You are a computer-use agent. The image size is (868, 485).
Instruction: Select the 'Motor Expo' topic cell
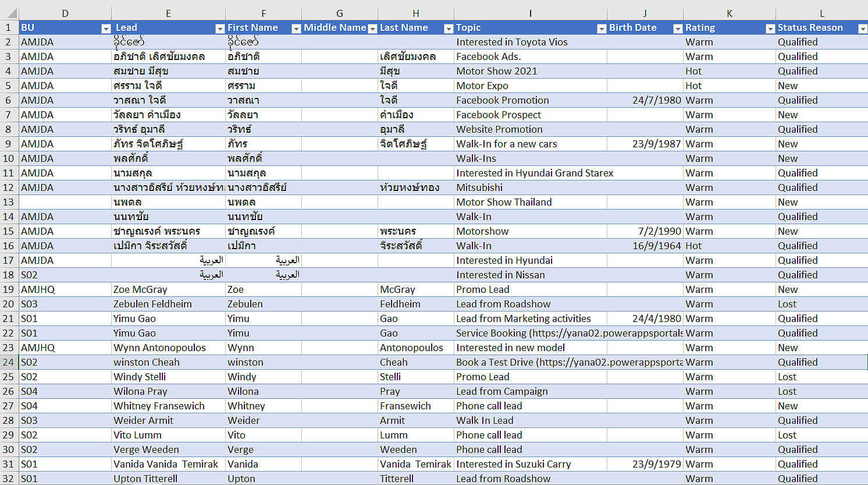[530, 86]
